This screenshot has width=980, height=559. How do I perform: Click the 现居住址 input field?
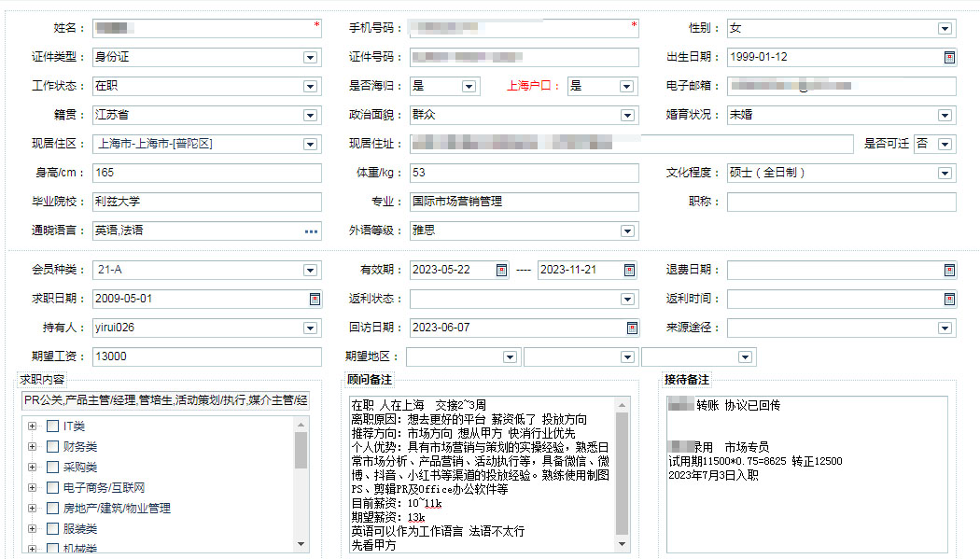tap(632, 145)
